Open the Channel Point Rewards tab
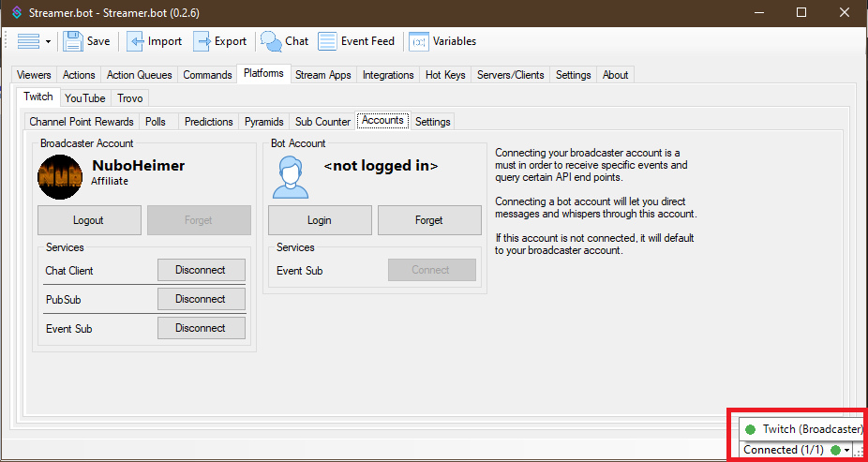Viewport: 868px width, 462px height. coord(82,122)
